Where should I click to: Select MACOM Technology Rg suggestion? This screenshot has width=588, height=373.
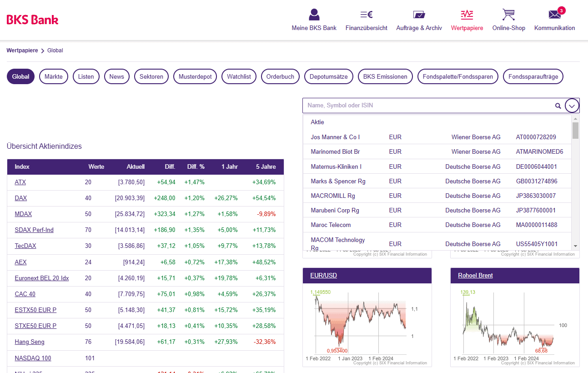coord(437,242)
